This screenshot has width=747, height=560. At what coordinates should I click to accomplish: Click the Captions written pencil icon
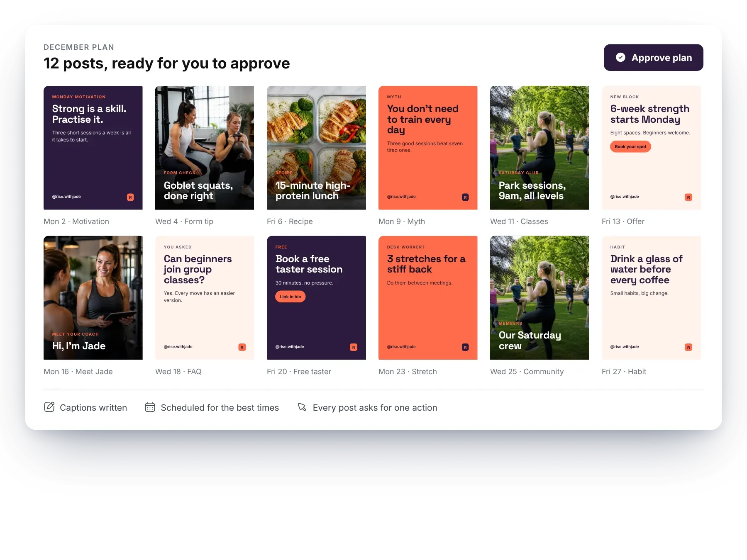coord(49,407)
